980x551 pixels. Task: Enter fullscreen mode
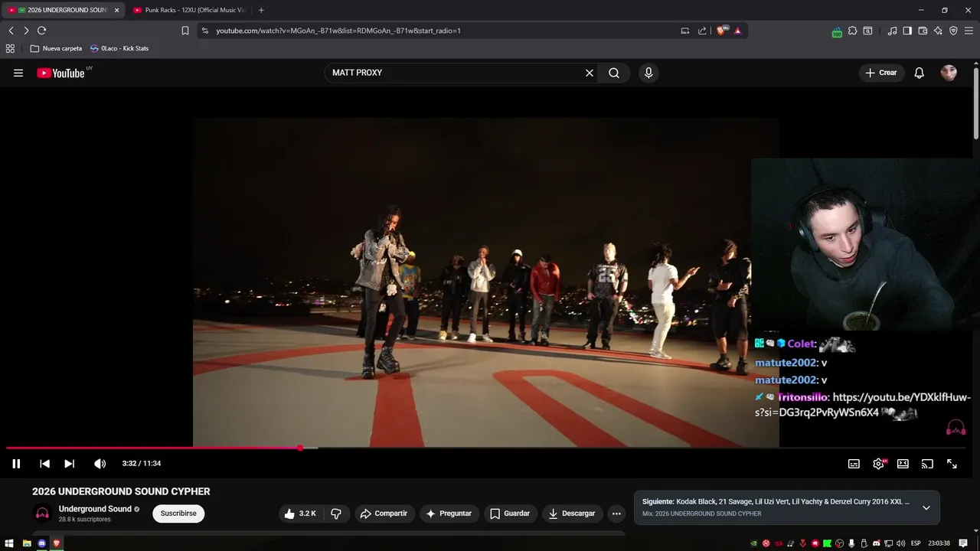tap(952, 464)
